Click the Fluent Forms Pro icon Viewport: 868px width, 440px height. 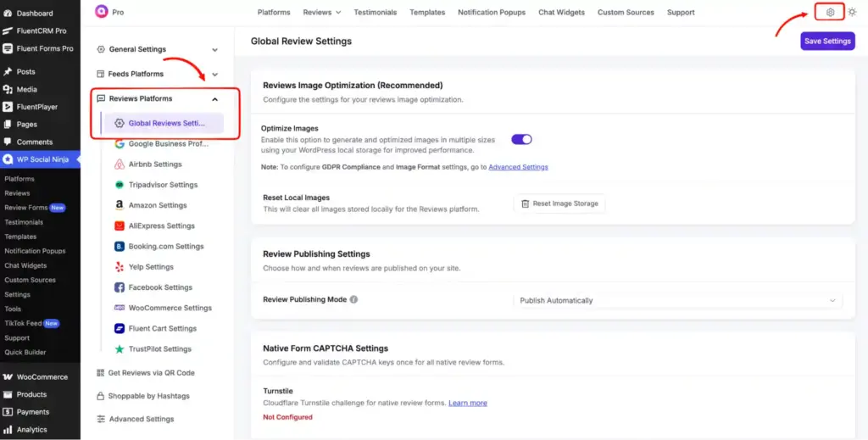coord(8,48)
